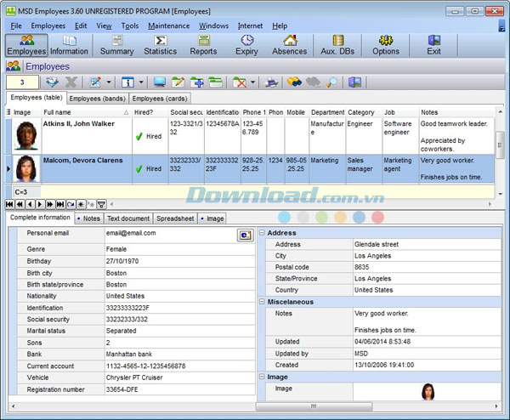Collapse the Address section

[262, 232]
